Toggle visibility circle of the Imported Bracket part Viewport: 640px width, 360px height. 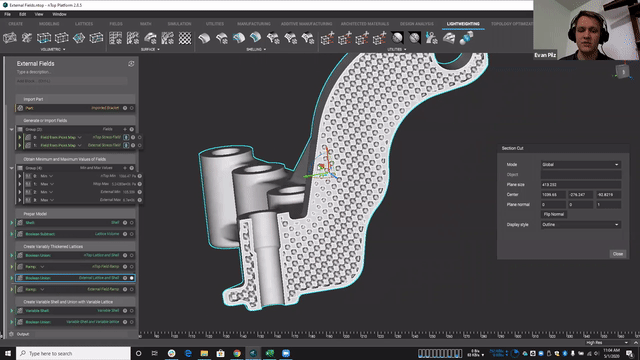[x=131, y=108]
